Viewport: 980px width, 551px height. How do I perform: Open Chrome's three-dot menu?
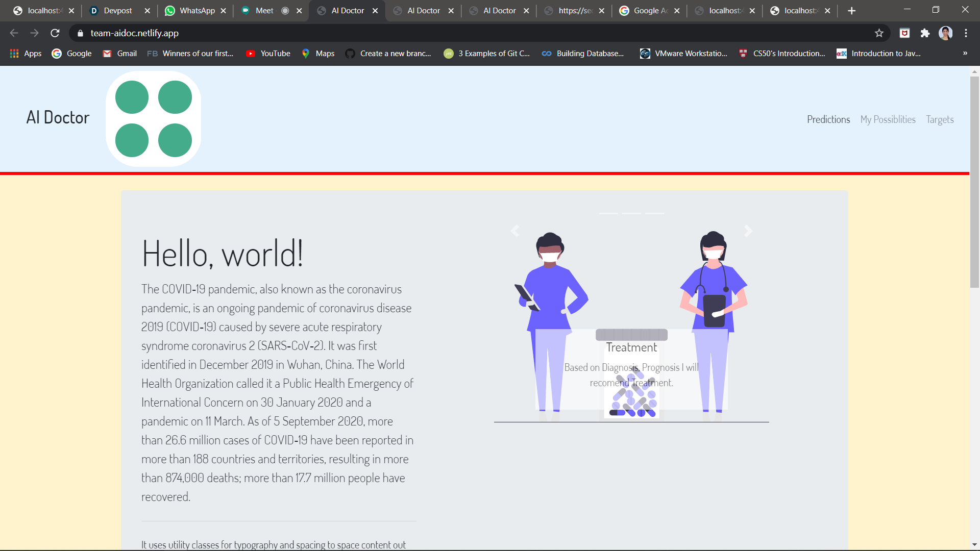coord(966,33)
